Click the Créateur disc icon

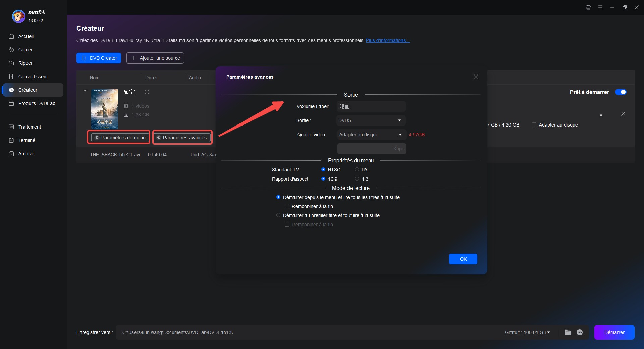point(11,90)
